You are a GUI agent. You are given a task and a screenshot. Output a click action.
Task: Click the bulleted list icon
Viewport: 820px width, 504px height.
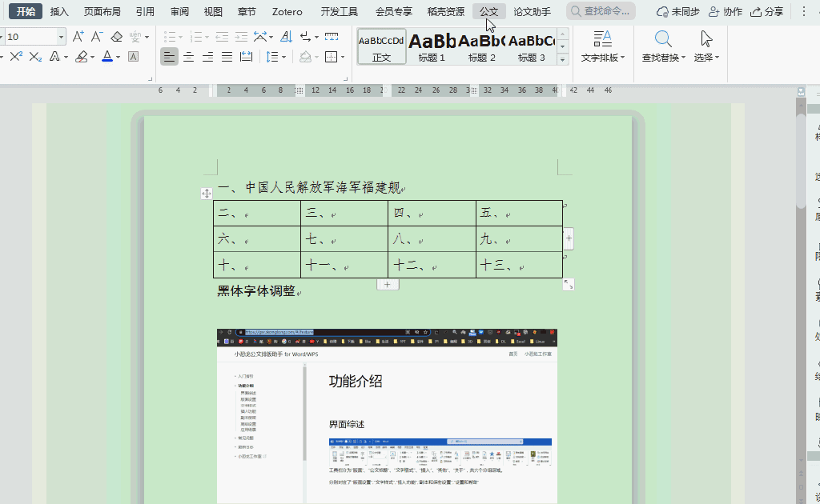tap(170, 37)
